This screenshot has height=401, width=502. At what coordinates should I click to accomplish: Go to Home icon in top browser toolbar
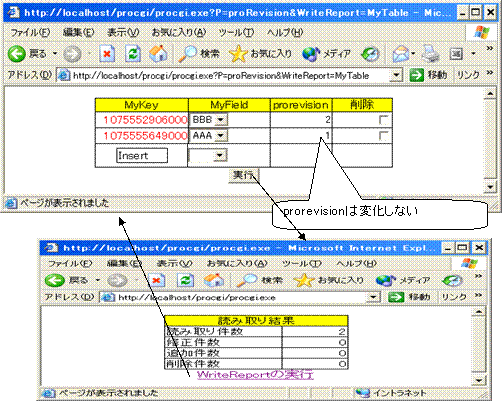coord(158,54)
